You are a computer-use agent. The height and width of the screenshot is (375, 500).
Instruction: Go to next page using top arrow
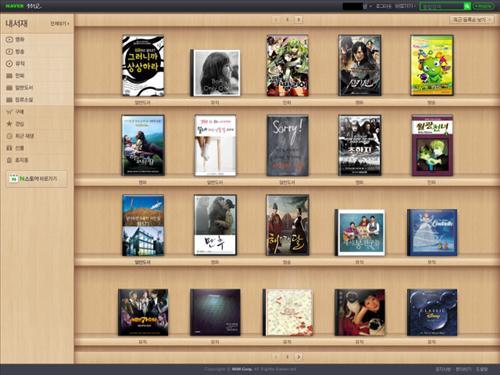(x=299, y=20)
